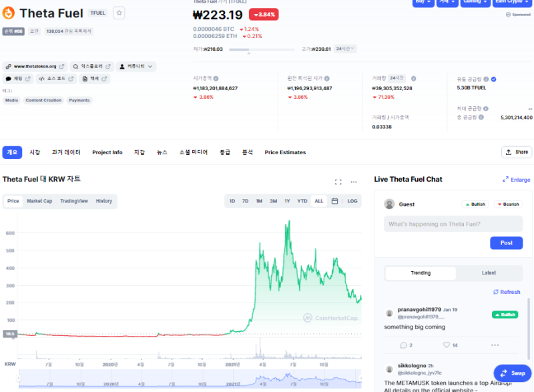
Task: Open chart options three-dot menu
Action: [354, 182]
